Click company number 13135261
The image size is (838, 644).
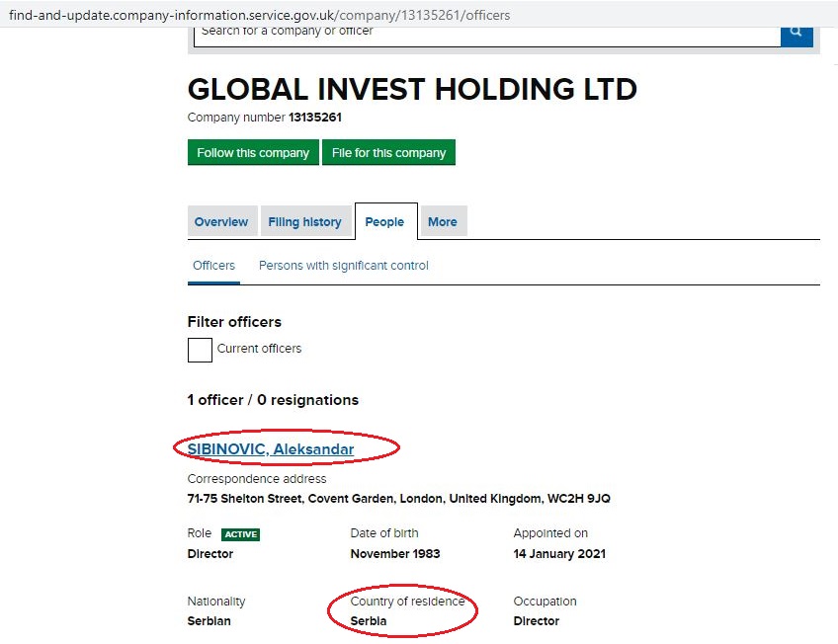[315, 118]
